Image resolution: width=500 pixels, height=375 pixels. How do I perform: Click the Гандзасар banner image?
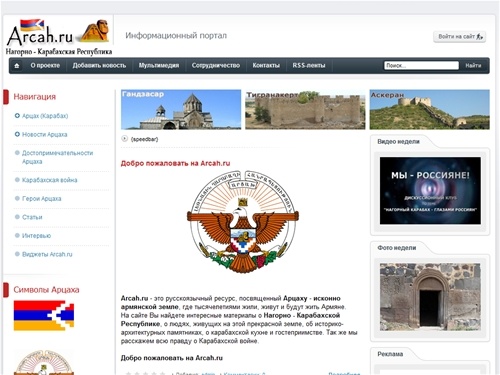click(181, 109)
